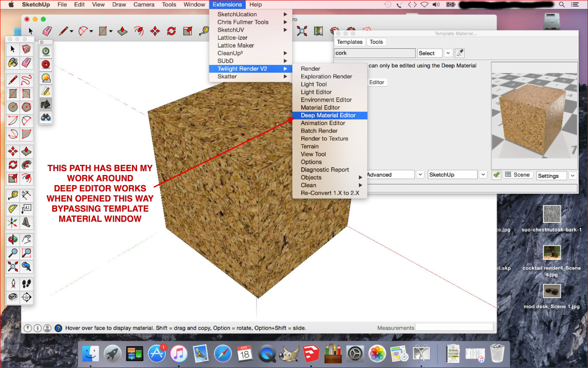
Task: Choose the Pan hand tool
Action: [26, 239]
